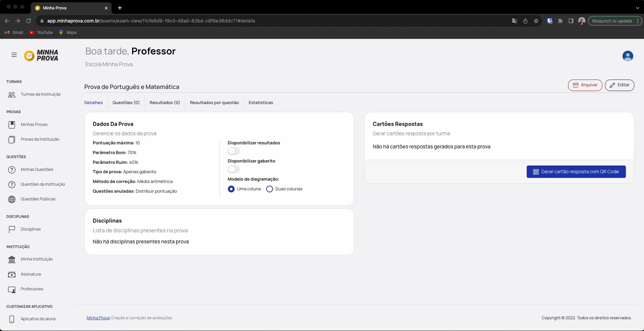The height and width of the screenshot is (331, 644).
Task: Click Gerar cartão resposta com QR Code
Action: [576, 172]
